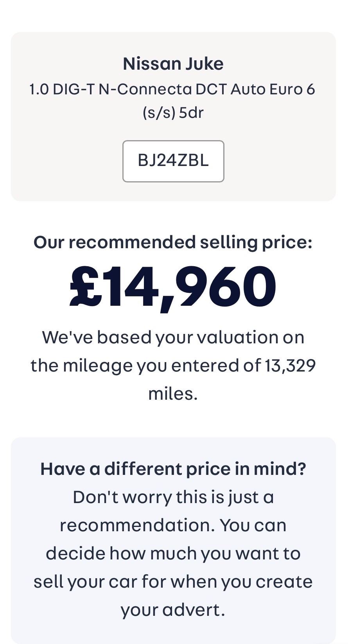This screenshot has width=348, height=644.
Task: Click the "We've based your valuation on" line
Action: (x=173, y=337)
